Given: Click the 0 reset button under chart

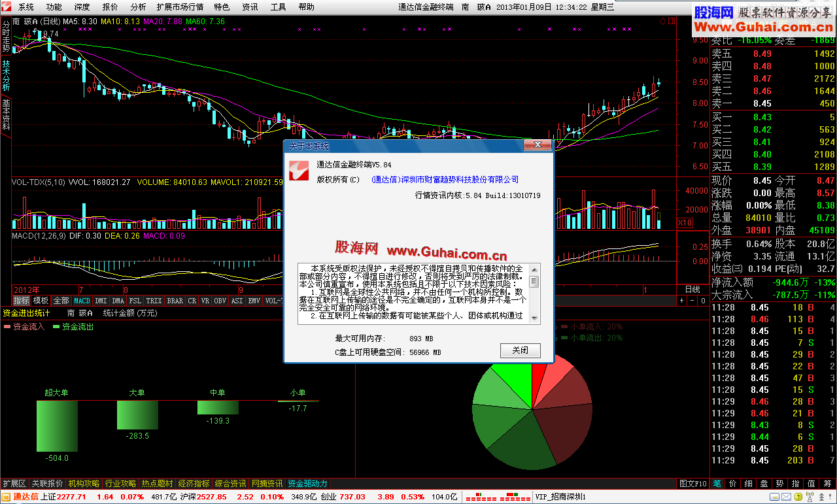Looking at the screenshot, I should pyautogui.click(x=702, y=301).
